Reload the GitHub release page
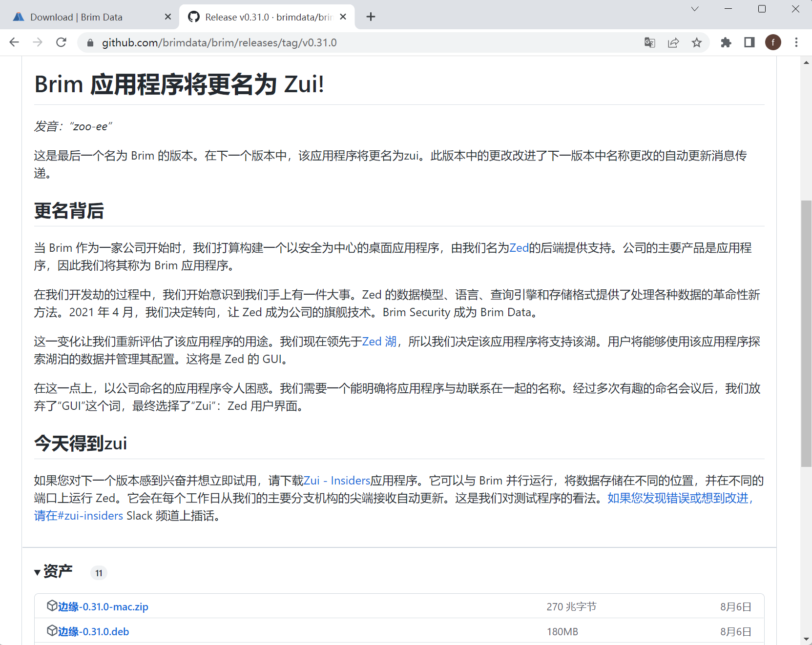This screenshot has height=645, width=812. pyautogui.click(x=61, y=42)
